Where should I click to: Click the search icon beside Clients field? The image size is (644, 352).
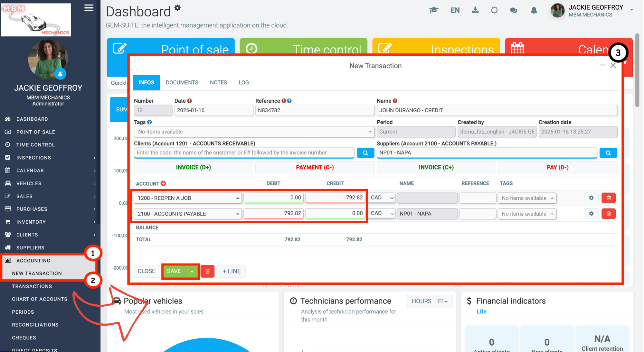pos(365,153)
